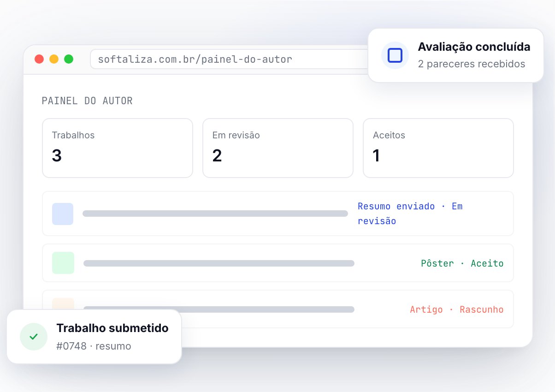Click the blue square icon in Avaliação concluída notification

(395, 55)
